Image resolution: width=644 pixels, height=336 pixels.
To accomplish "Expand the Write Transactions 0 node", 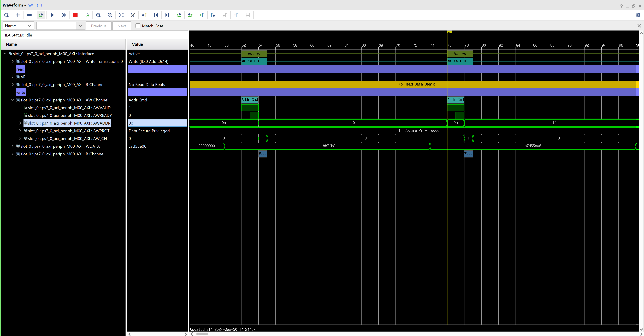I will 13,62.
